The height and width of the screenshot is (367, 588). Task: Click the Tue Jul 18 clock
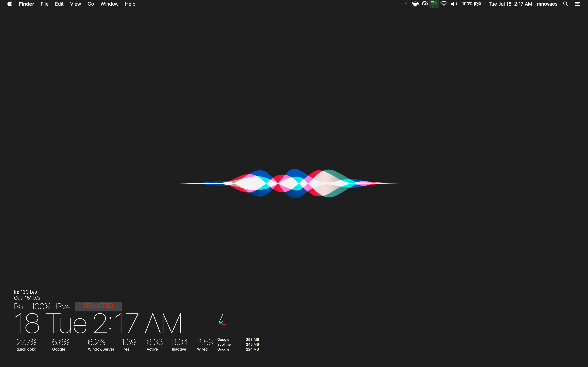pyautogui.click(x=510, y=4)
